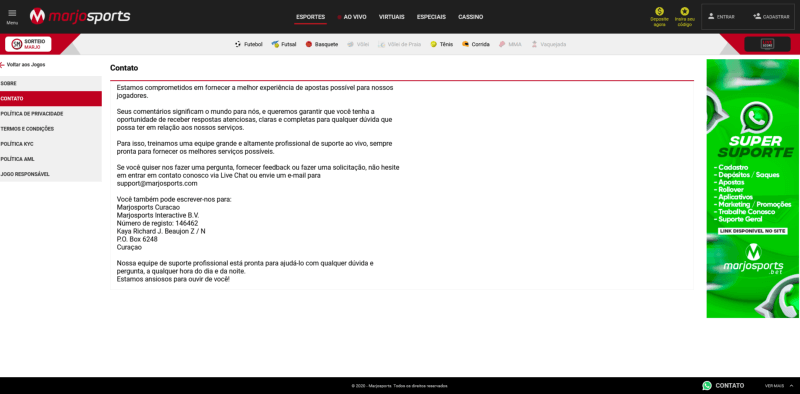Select the Vôlei sport
The image size is (800, 394).
(x=358, y=44)
